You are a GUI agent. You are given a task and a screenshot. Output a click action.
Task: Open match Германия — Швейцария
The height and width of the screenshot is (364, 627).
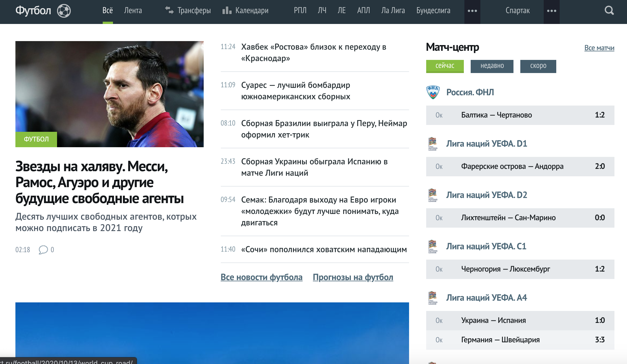tap(520, 340)
